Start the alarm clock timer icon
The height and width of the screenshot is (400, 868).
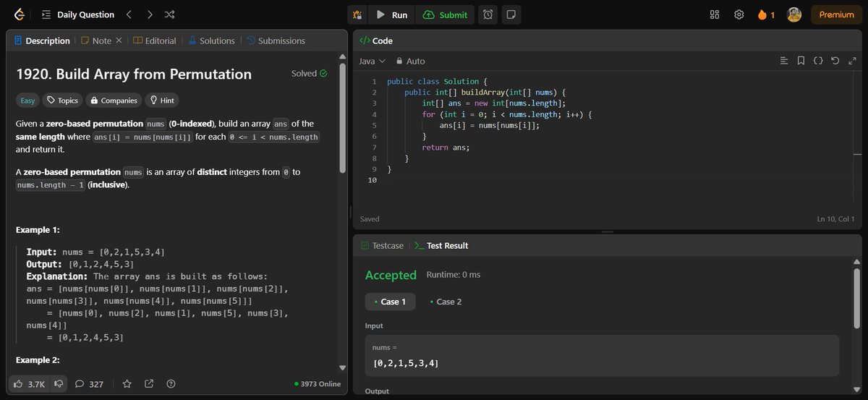click(x=488, y=14)
